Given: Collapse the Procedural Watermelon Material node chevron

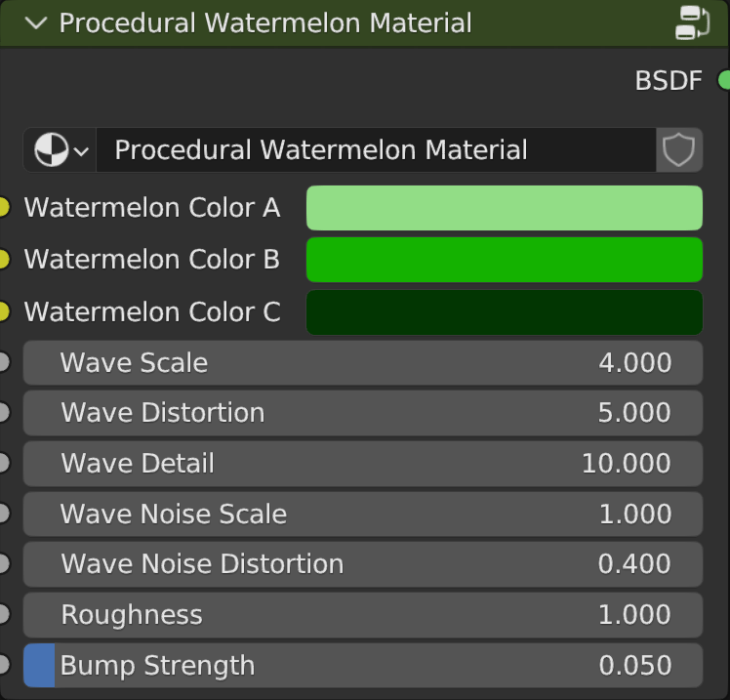Looking at the screenshot, I should (x=36, y=23).
